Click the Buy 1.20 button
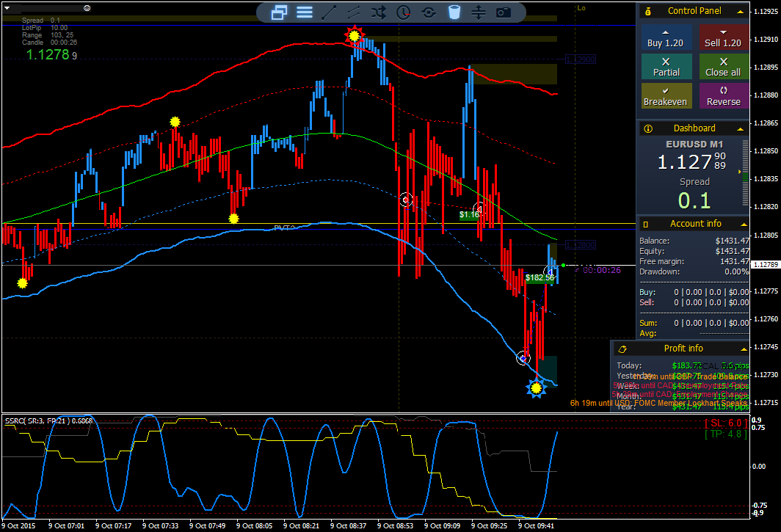The height and width of the screenshot is (532, 781). click(x=666, y=37)
